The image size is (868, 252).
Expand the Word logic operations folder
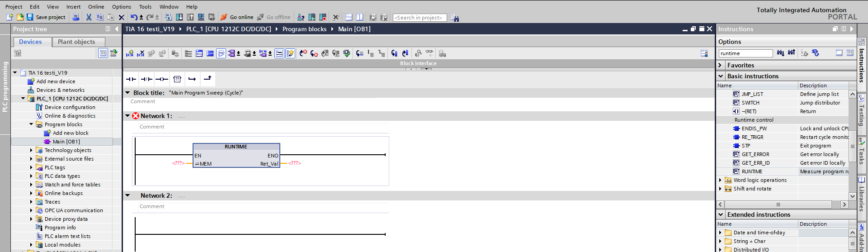(x=720, y=180)
